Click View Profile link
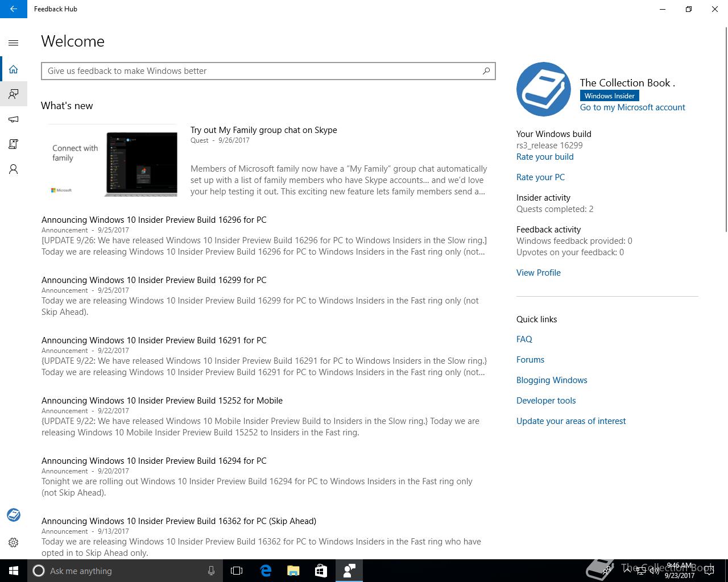This screenshot has height=582, width=728. click(x=539, y=273)
